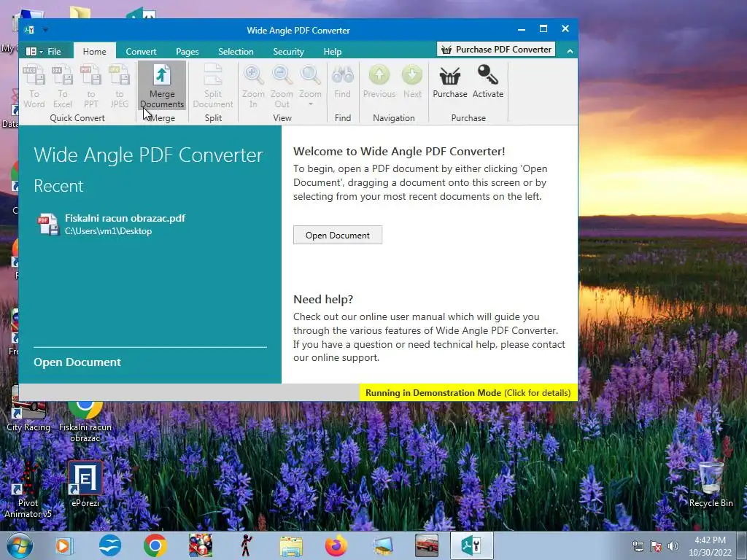The width and height of the screenshot is (747, 560).
Task: Select the Fiskalni racun obrazac desktop icon
Action: [85, 421]
